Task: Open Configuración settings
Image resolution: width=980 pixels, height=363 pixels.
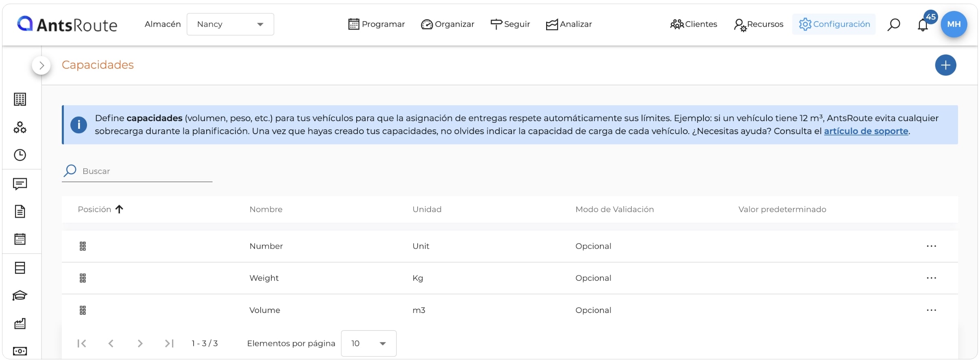Action: pyautogui.click(x=834, y=24)
